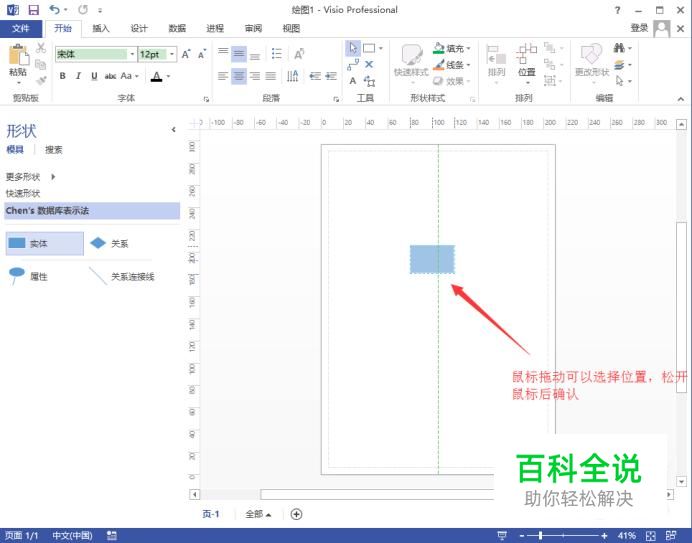Click the Format Painter brush icon
Viewport: 692px width, 543px height.
[41, 80]
